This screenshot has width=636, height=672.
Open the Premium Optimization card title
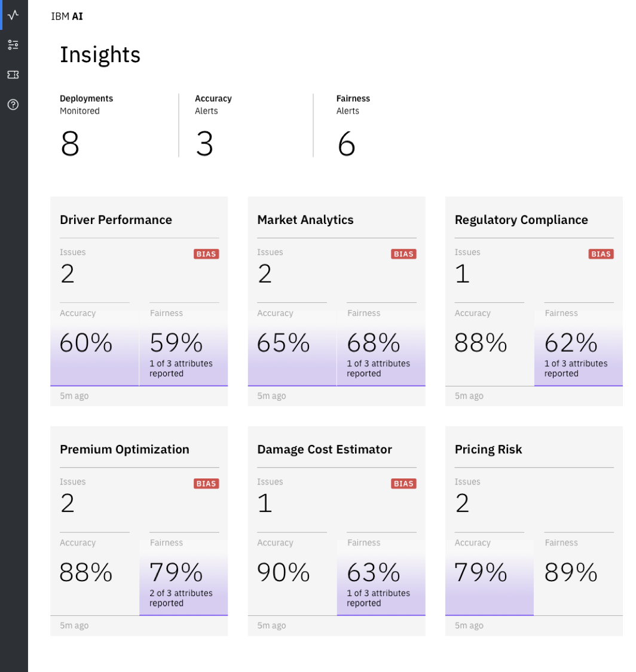point(124,449)
